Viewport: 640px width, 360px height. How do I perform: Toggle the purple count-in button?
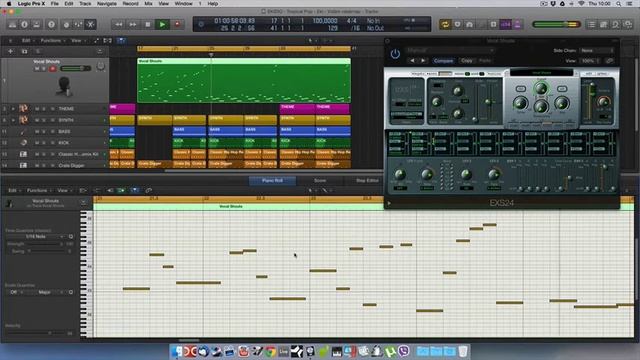[x=505, y=24]
